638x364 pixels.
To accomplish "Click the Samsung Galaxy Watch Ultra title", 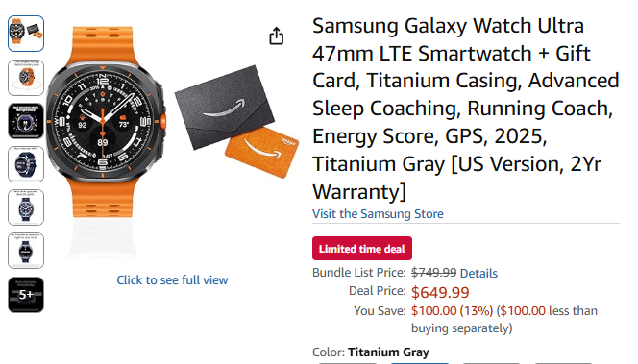I will (x=465, y=109).
